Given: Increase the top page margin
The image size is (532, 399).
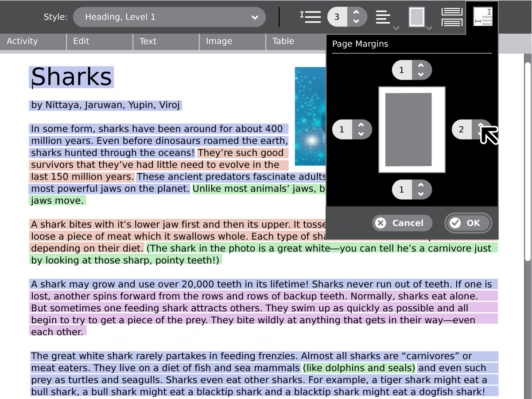Looking at the screenshot, I should (421, 66).
